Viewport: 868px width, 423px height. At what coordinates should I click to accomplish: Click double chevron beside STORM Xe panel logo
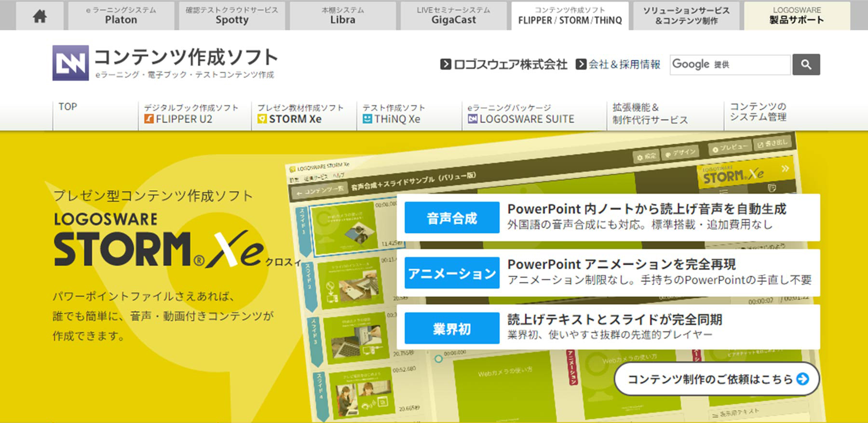[x=785, y=168]
